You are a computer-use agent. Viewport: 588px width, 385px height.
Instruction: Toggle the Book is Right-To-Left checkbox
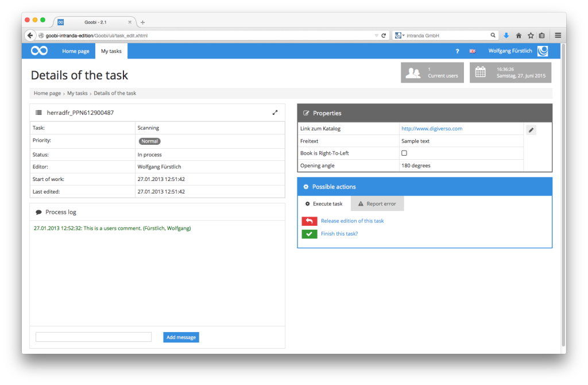click(x=404, y=153)
